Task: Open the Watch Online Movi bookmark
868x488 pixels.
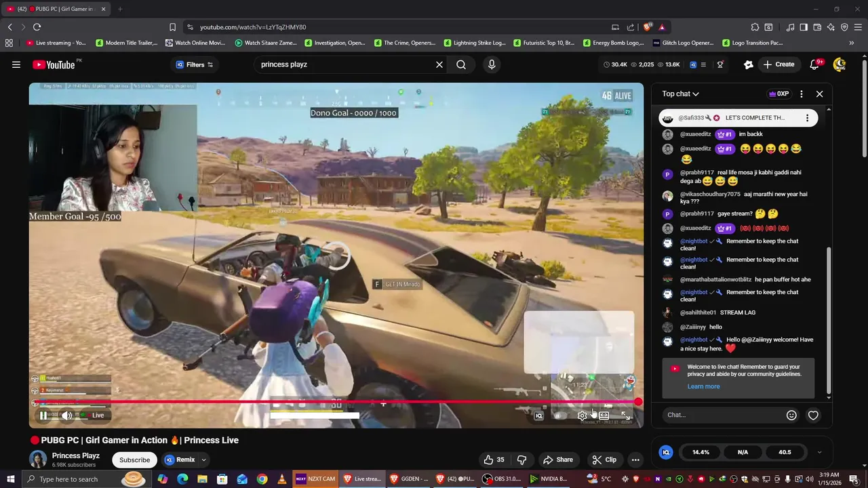Action: coord(195,43)
